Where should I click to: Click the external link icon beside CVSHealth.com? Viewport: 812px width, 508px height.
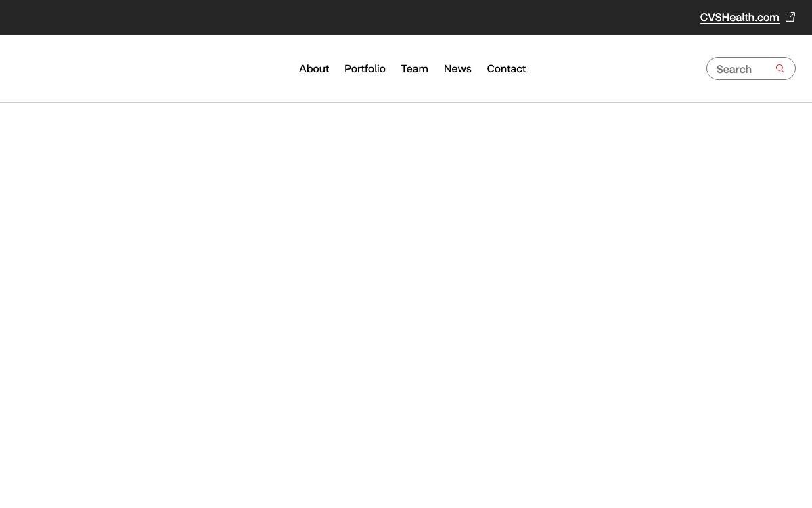pyautogui.click(x=790, y=17)
